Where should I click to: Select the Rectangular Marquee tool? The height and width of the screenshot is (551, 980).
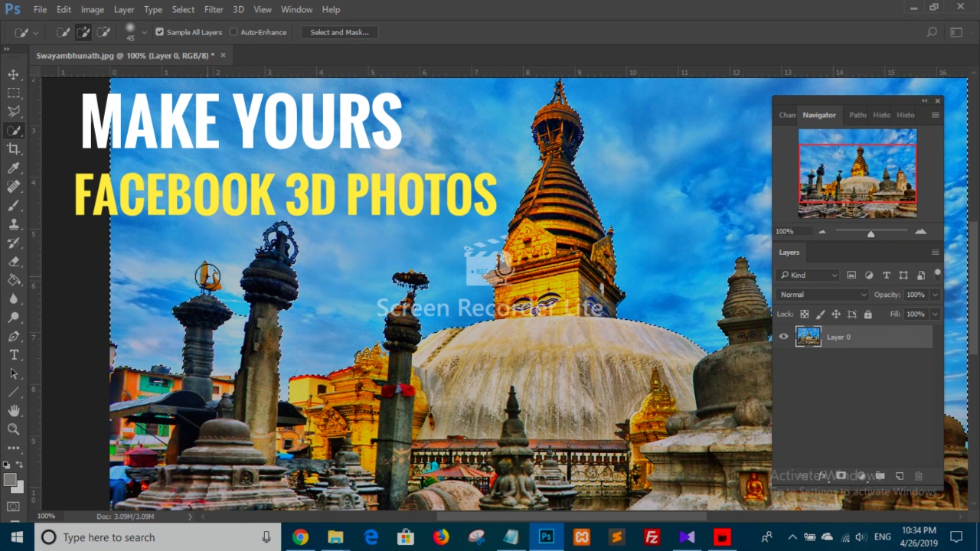point(14,93)
